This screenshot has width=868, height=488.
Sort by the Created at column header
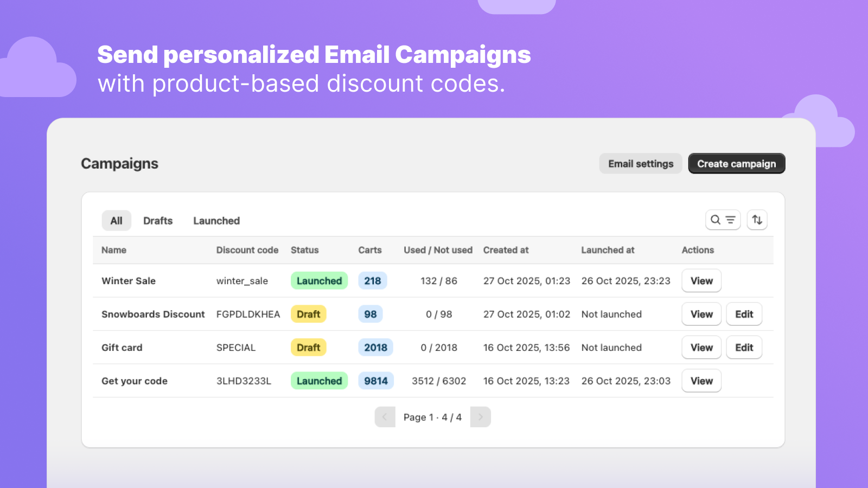point(506,250)
